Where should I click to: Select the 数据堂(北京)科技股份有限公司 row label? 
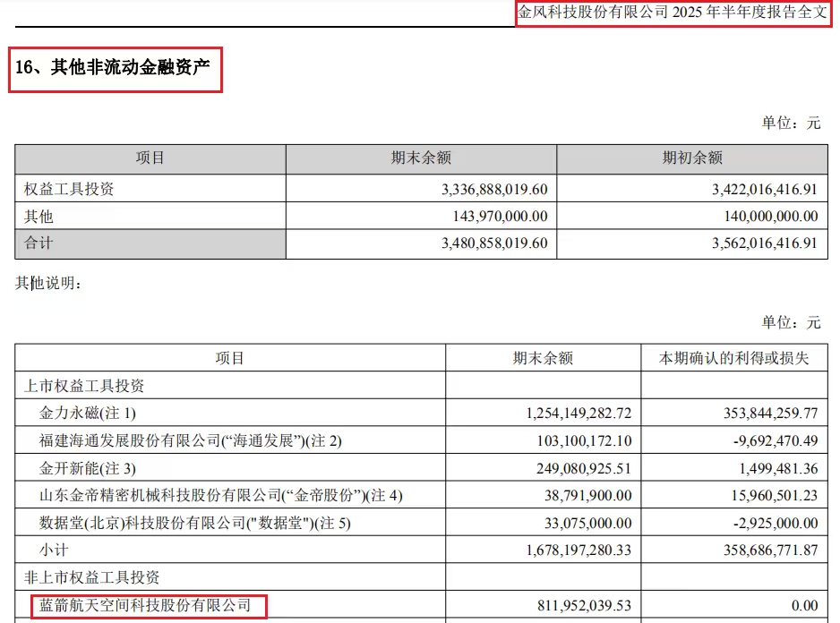(195, 523)
